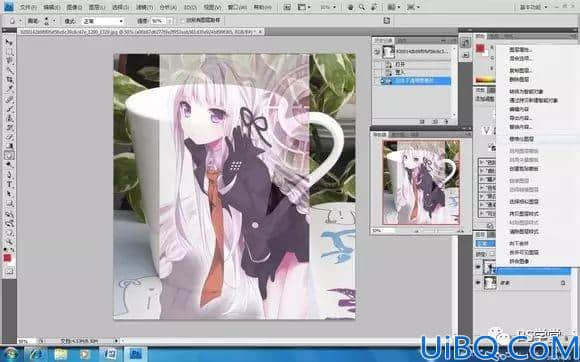Choose 拼合图像 Flatten Image in context menu
Viewport: 580px width, 362px height.
click(519, 261)
